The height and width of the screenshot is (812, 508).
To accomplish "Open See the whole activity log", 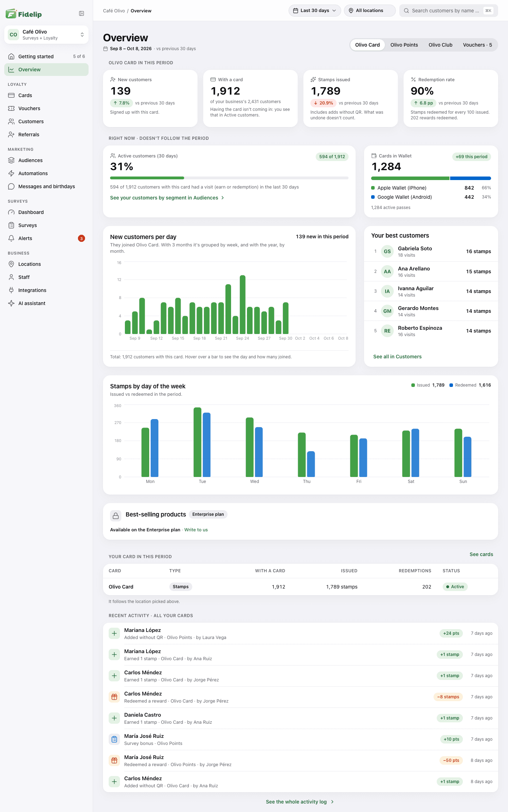I will [300, 802].
